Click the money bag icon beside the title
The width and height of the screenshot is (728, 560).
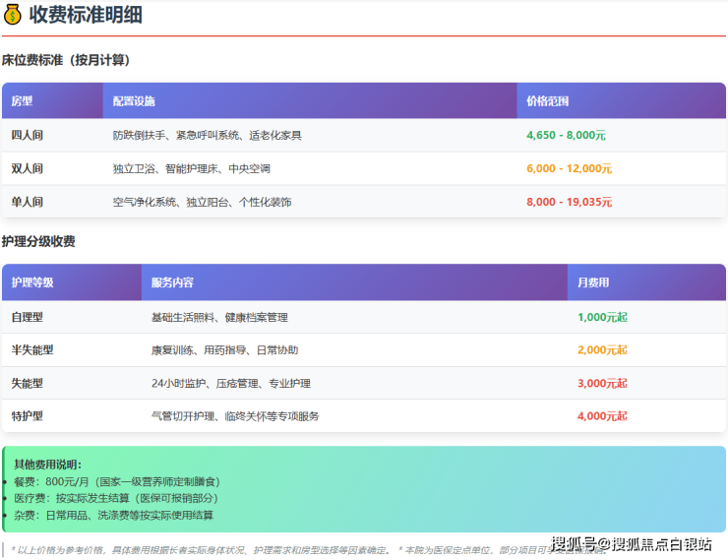coord(13,15)
